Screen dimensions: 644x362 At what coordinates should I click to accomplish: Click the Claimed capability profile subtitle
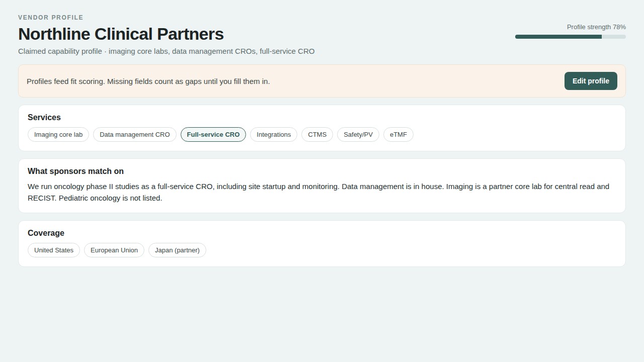tap(166, 51)
